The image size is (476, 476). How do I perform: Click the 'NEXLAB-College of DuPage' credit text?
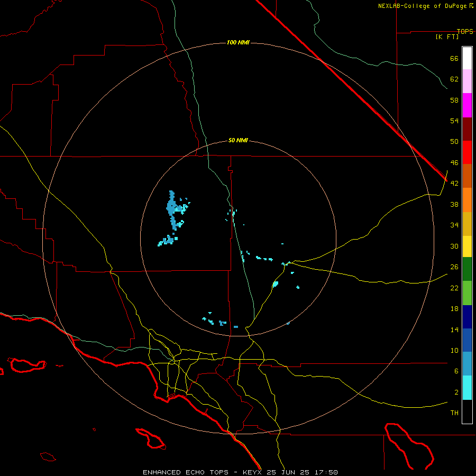click(423, 6)
